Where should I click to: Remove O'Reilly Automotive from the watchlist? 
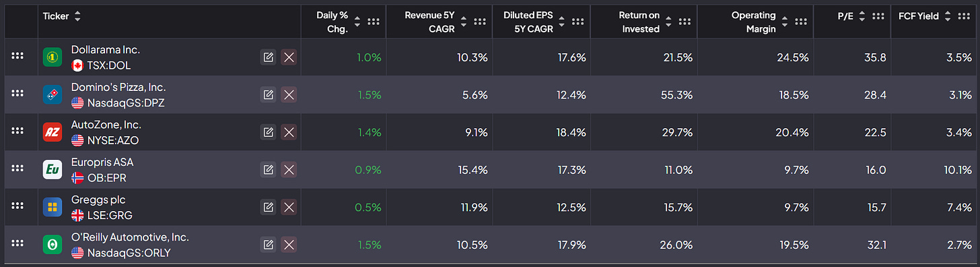pyautogui.click(x=289, y=245)
